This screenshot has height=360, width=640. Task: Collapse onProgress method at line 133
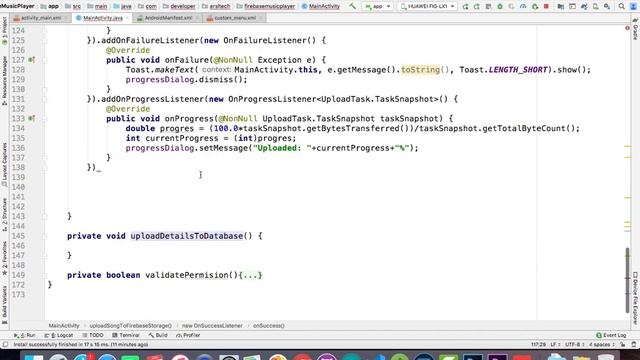(x=45, y=119)
